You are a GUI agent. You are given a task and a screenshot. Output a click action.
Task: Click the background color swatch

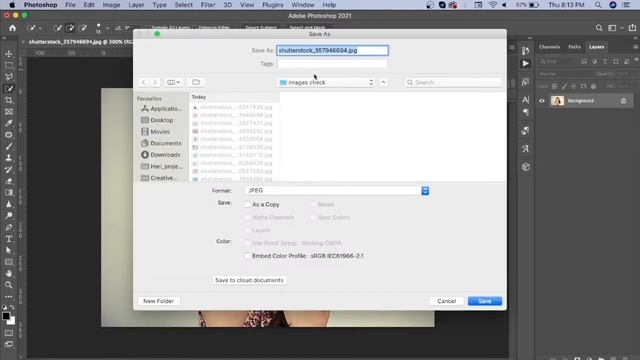(x=11, y=321)
